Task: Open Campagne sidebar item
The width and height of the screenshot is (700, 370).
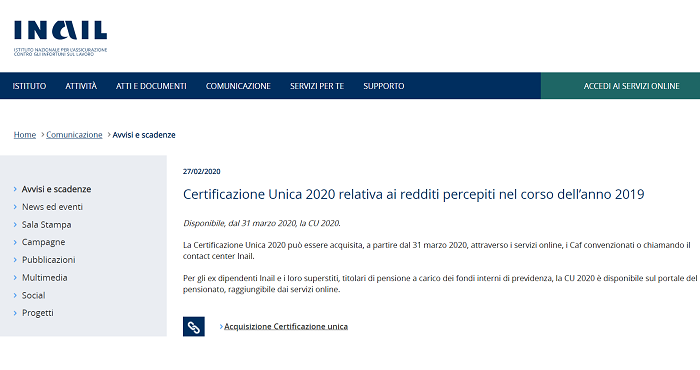Action: pos(43,242)
